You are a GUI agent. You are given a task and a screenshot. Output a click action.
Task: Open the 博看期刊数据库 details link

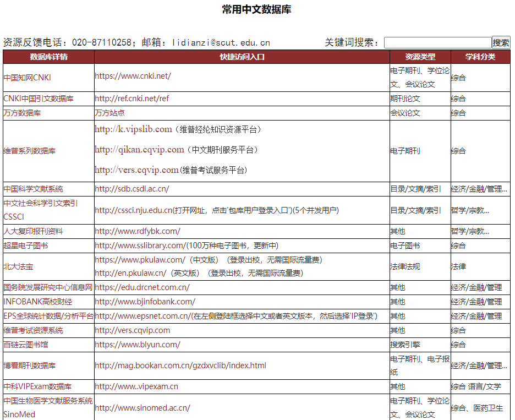(x=30, y=366)
